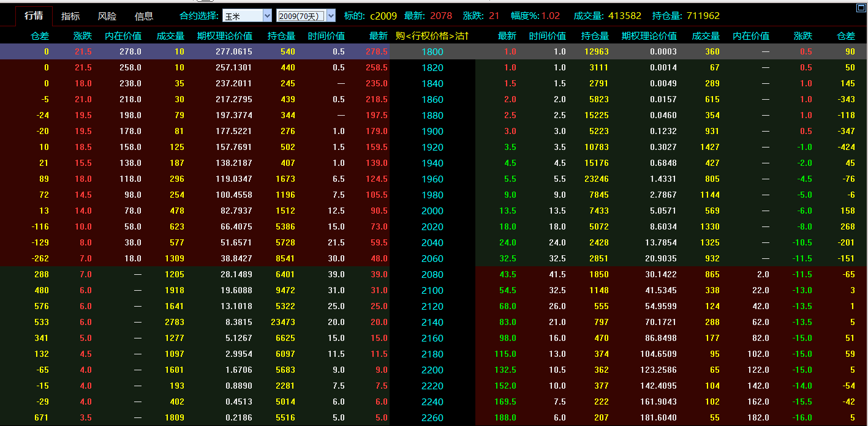Select strike price 2080

[x=432, y=274]
